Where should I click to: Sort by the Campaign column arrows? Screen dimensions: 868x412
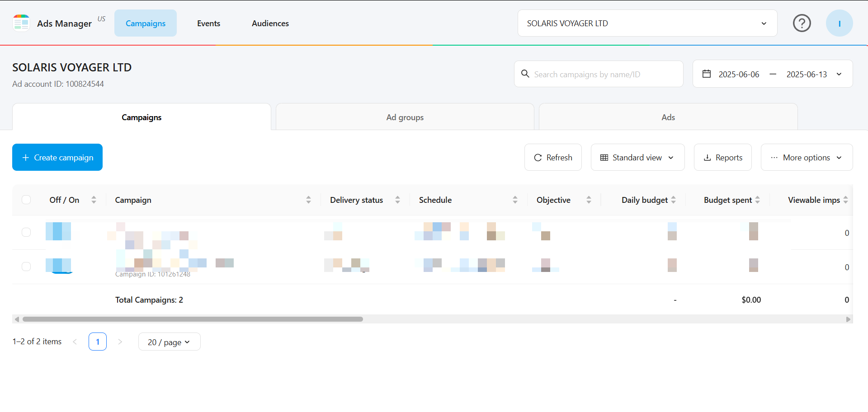click(308, 200)
